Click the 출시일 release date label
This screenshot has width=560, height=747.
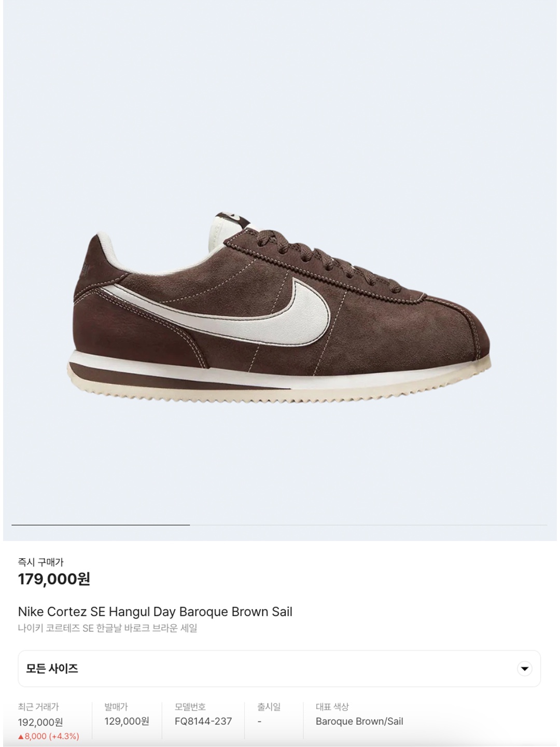[x=269, y=707]
